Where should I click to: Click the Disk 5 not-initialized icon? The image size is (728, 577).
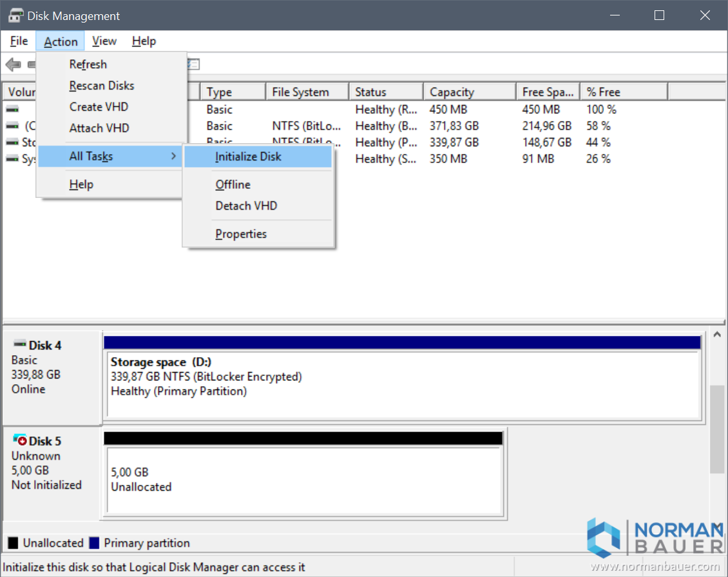[x=20, y=440]
